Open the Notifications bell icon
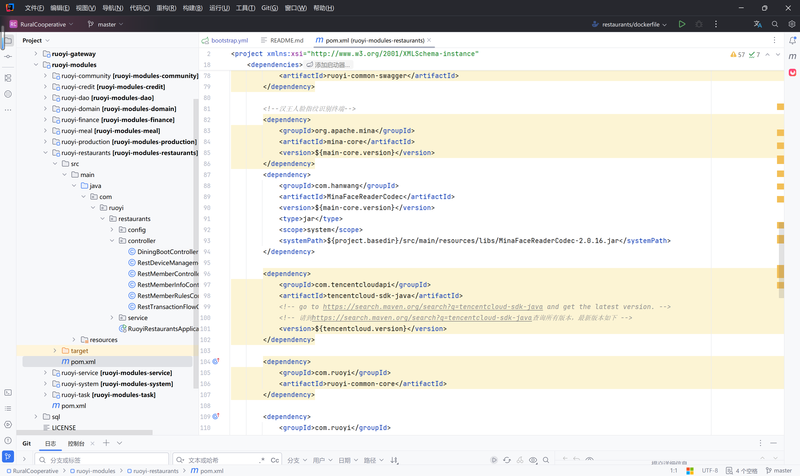Screen dimensions: 800x476 792,40
